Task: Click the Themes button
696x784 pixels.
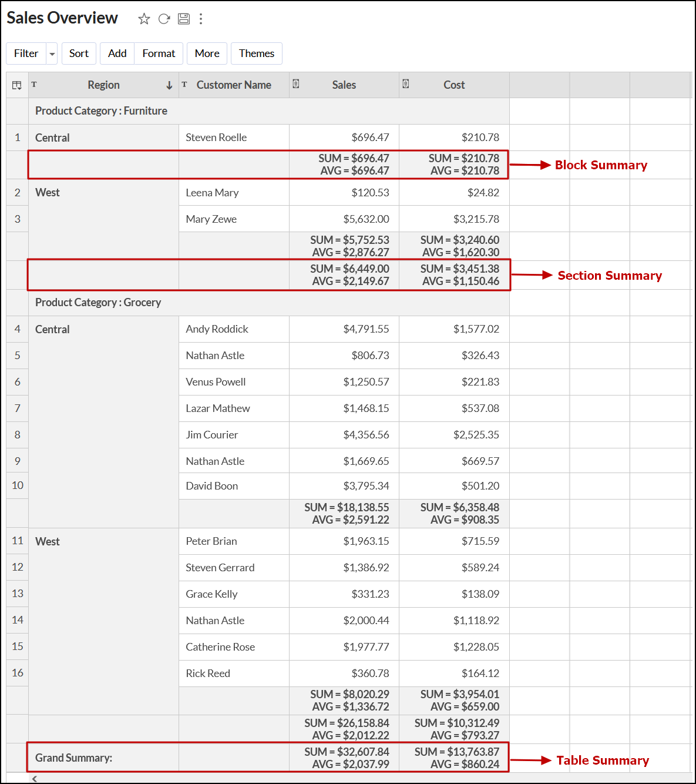Action: [x=256, y=53]
